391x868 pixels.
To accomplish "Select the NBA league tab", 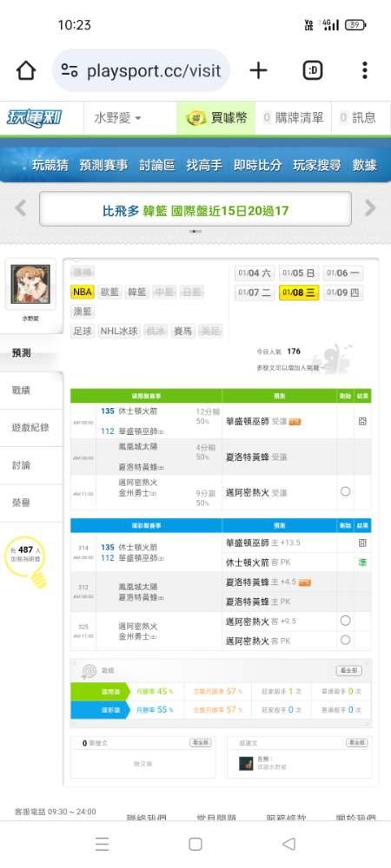I will pyautogui.click(x=83, y=292).
